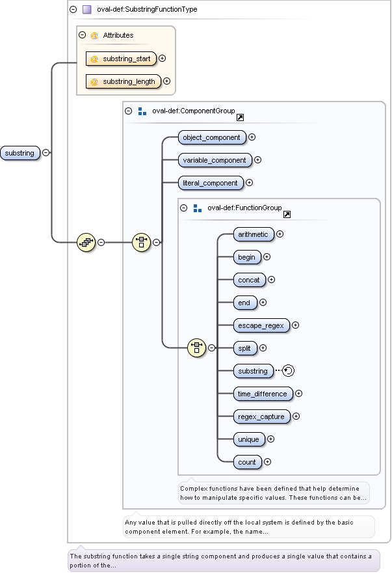Click the recursive loop icon beside substring

point(289,370)
